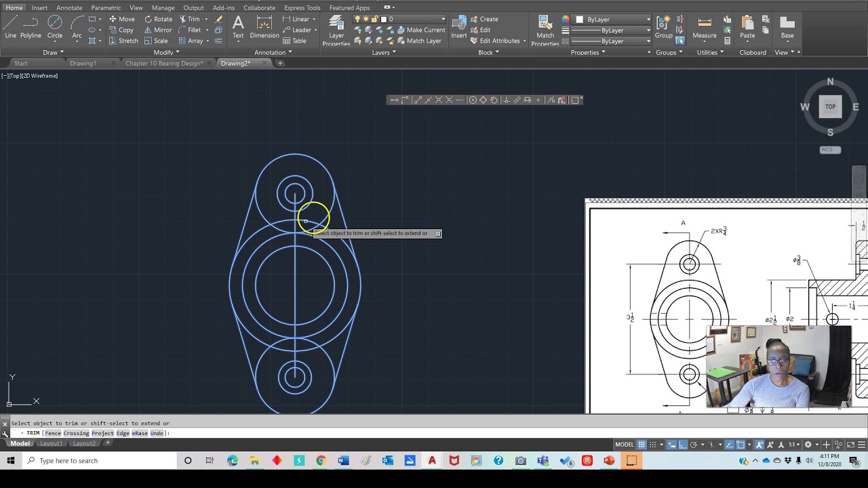
Task: Select the Polyline tool
Action: pyautogui.click(x=31, y=27)
